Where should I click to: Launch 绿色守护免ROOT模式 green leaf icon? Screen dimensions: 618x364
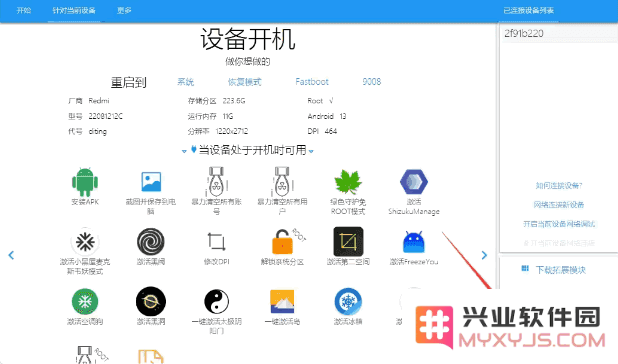point(348,182)
